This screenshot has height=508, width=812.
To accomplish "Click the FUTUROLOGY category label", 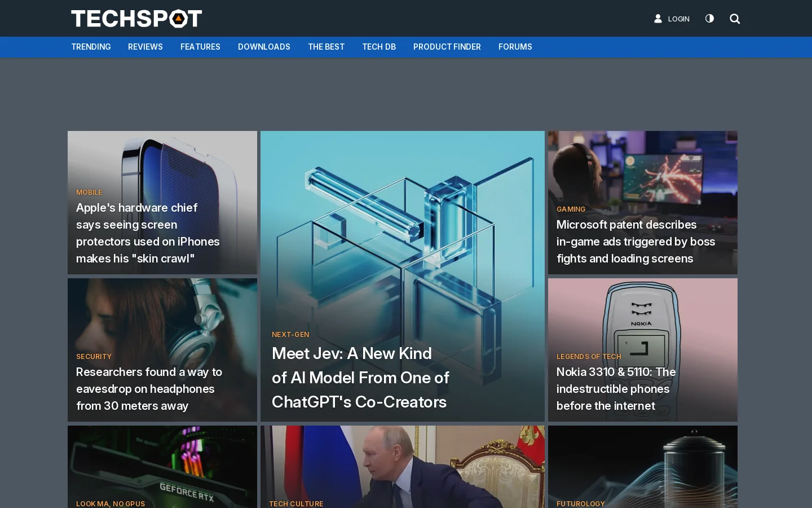I will (580, 503).
